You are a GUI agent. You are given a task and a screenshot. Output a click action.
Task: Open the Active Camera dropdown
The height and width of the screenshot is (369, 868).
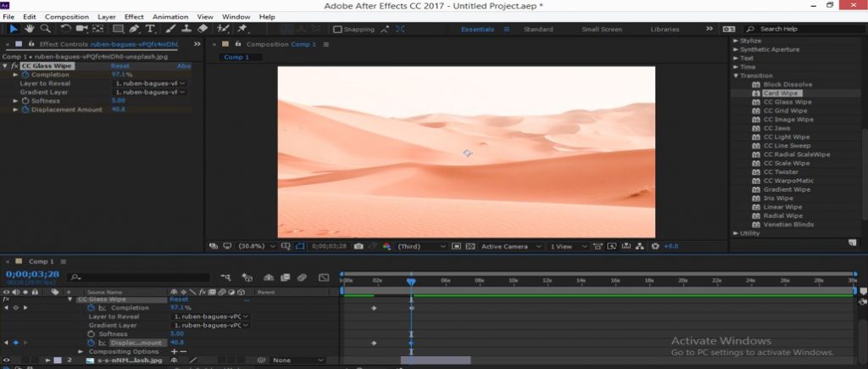(511, 246)
